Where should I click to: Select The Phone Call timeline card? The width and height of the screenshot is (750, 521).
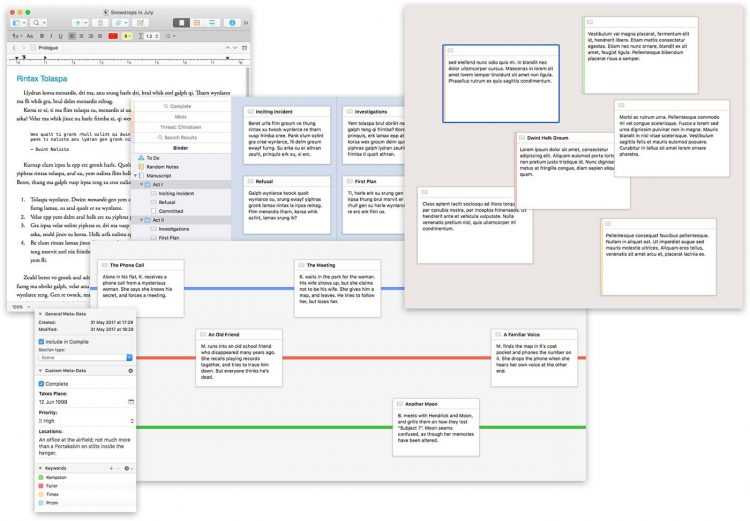point(141,288)
